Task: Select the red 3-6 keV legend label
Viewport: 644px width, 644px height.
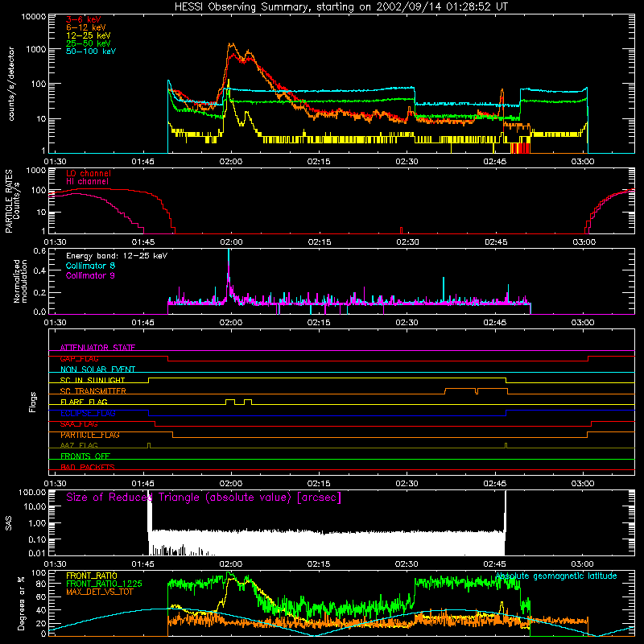Action: [x=84, y=19]
